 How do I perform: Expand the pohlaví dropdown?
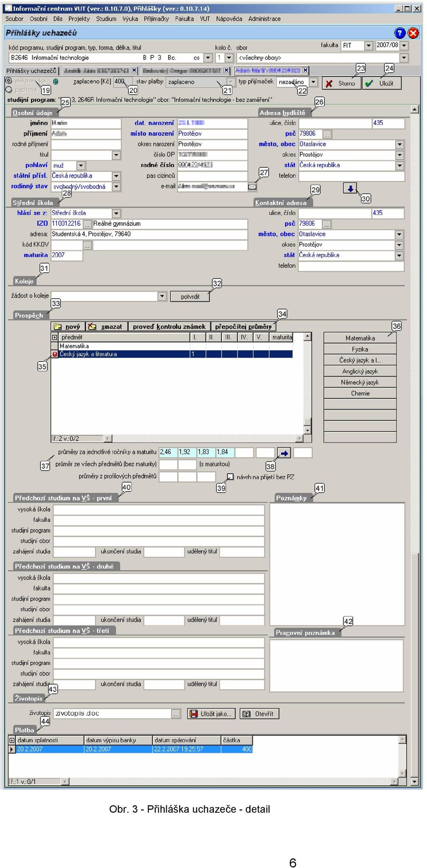tap(81, 166)
